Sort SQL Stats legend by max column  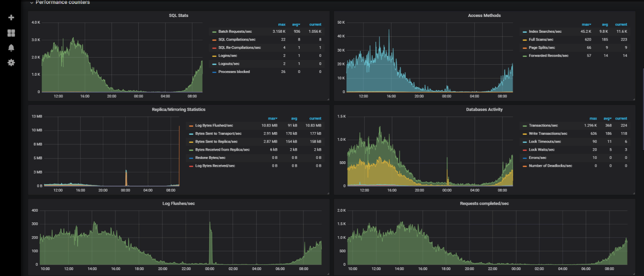(282, 24)
